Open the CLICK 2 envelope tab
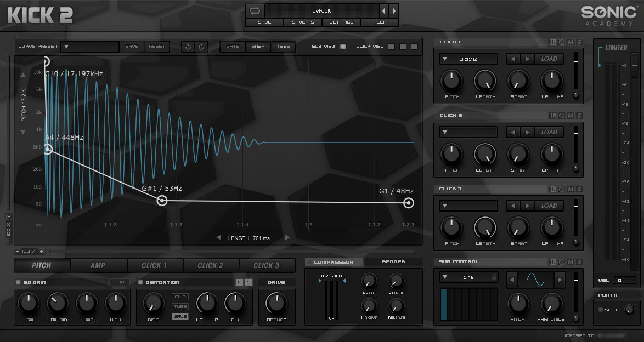The height and width of the screenshot is (342, 644). pyautogui.click(x=211, y=265)
